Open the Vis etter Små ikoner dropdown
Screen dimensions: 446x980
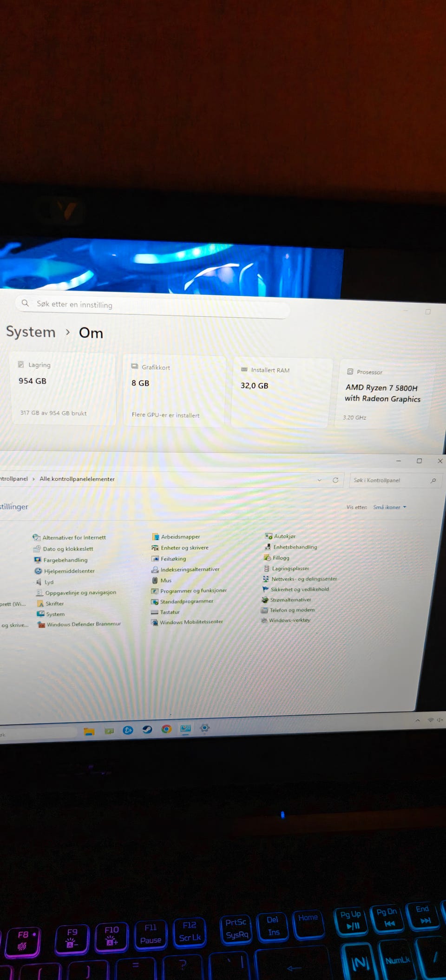click(x=390, y=507)
